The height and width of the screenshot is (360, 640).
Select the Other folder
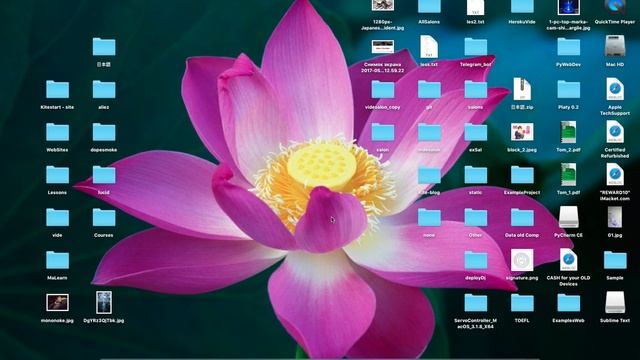pyautogui.click(x=476, y=218)
